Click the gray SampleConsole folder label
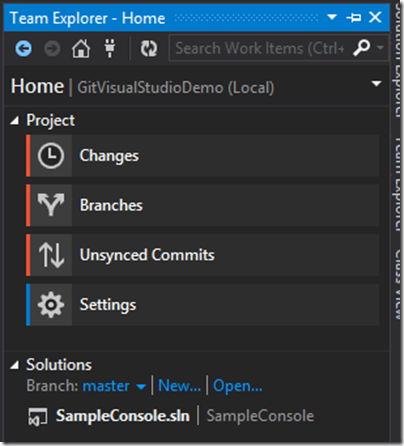Viewport: 404px width, 446px height. point(260,416)
